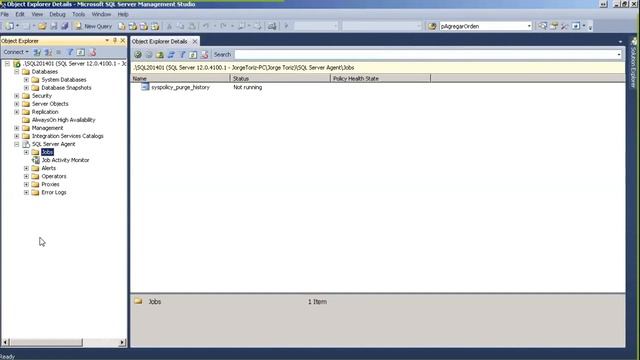
Task: Open the Solution Explorer side tab
Action: point(634,63)
